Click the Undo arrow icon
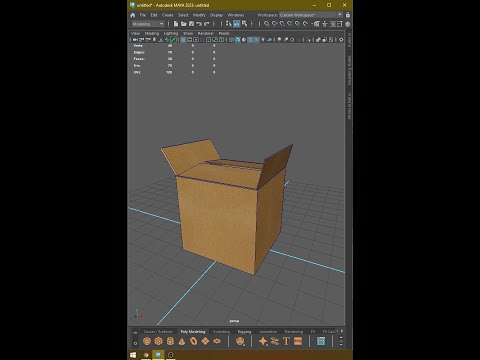The height and width of the screenshot is (360, 480). [x=199, y=24]
